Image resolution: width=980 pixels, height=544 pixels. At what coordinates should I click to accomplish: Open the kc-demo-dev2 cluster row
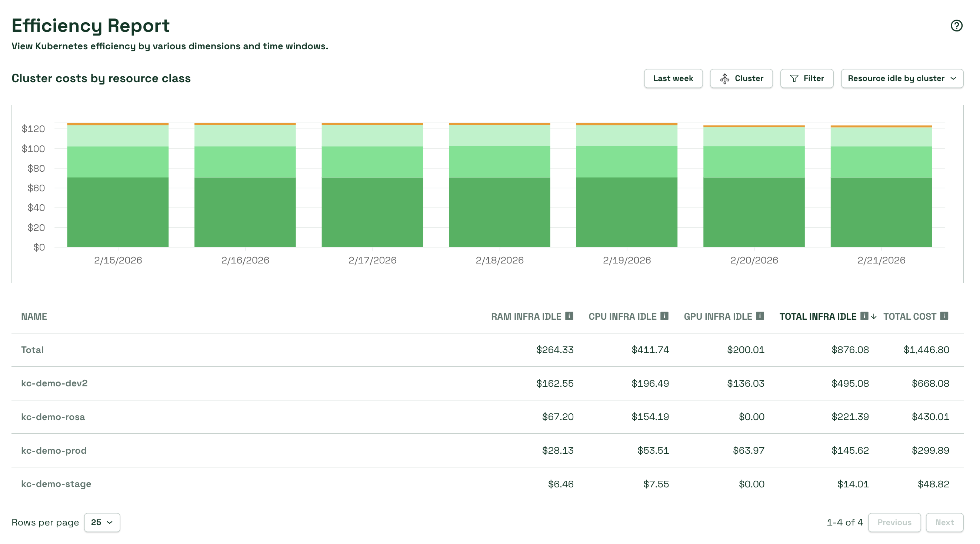tap(54, 383)
